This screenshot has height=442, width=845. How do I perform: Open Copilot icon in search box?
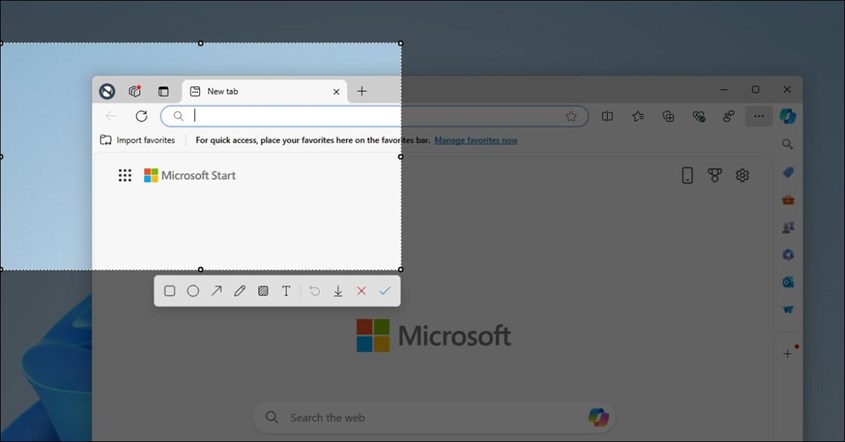(x=598, y=417)
